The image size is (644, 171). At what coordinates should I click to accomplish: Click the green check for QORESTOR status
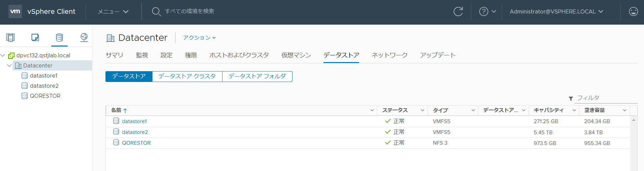coord(388,142)
